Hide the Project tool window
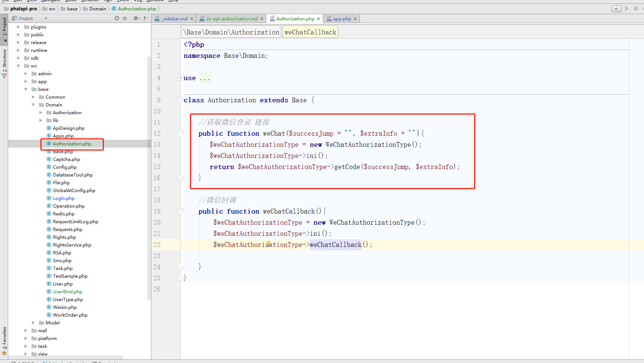Image resolution: width=644 pixels, height=363 pixels. click(146, 18)
